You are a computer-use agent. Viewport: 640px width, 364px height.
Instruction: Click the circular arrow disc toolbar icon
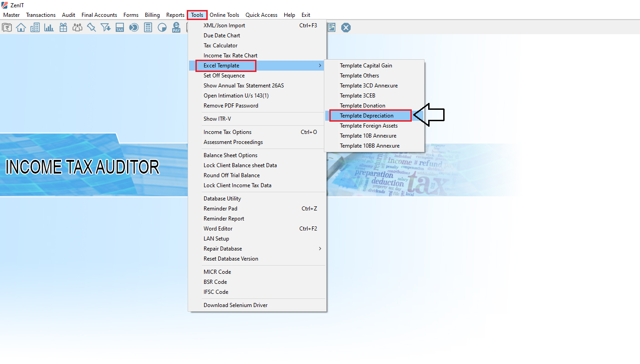click(x=134, y=28)
